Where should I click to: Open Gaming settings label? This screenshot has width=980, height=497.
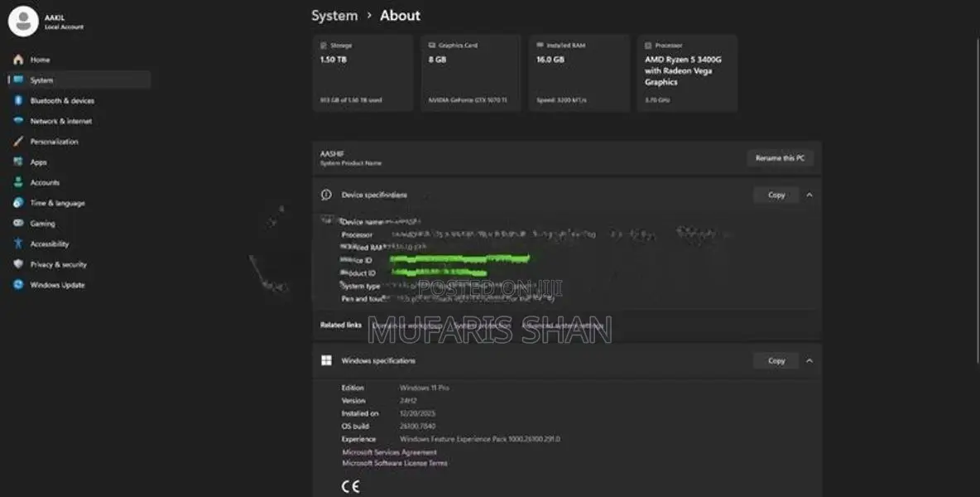[42, 224]
